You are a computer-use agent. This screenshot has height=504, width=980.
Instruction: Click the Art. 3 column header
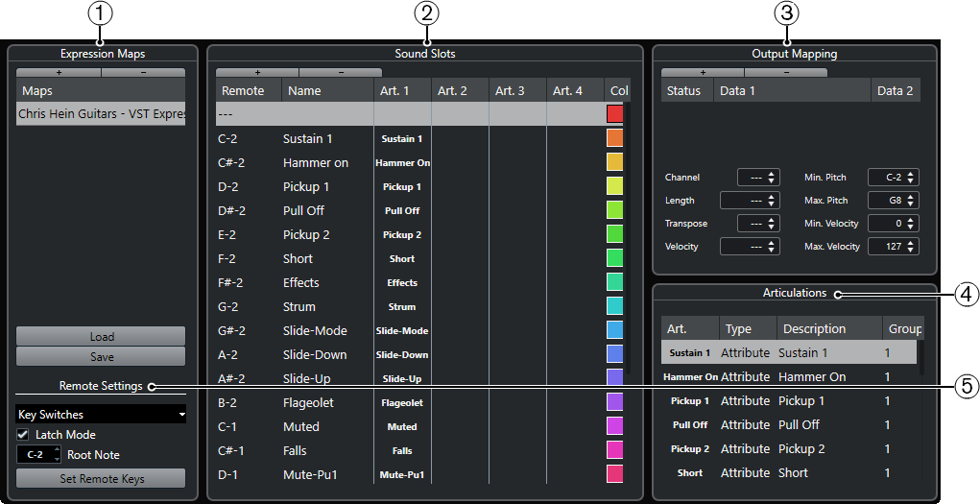517,90
